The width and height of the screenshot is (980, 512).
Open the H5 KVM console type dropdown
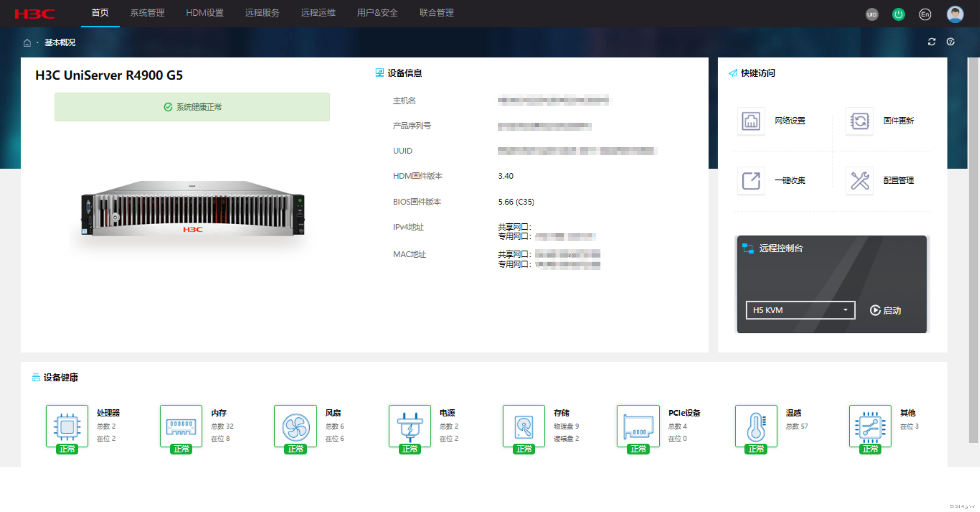click(800, 310)
